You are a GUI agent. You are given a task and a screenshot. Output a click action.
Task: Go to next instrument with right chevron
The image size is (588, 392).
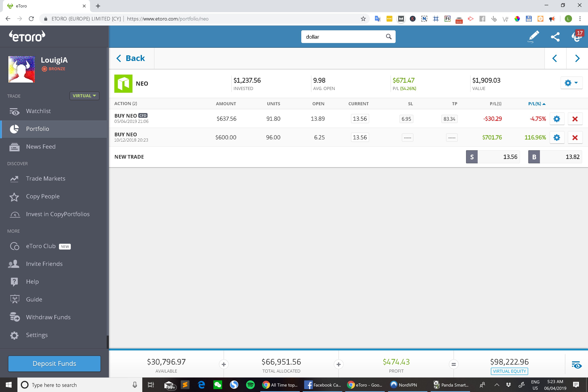click(x=577, y=58)
